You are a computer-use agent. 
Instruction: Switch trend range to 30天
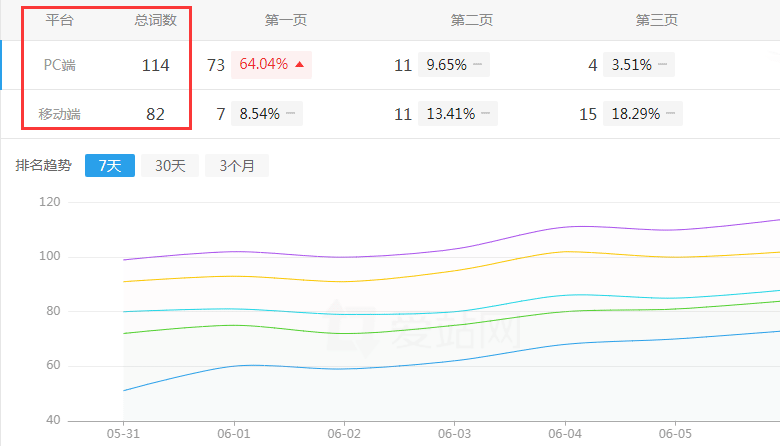170,166
